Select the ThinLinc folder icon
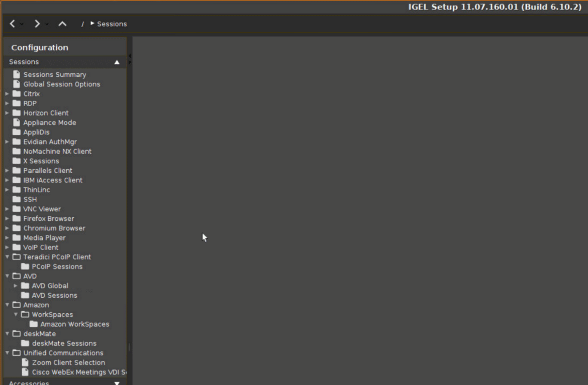This screenshot has width=588, height=385. (17, 190)
